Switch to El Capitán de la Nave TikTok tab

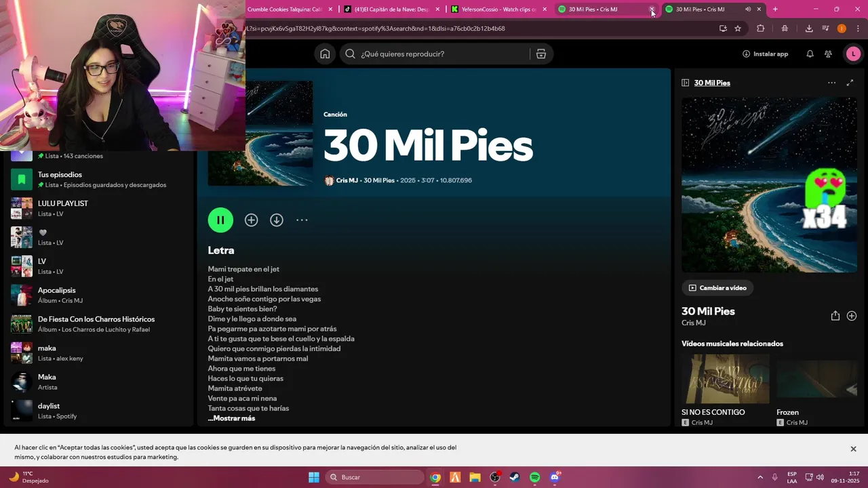point(391,9)
